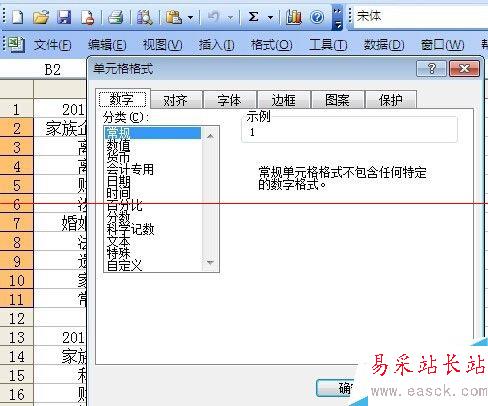Switch to the 边框 tab
This screenshot has height=406, width=488.
[283, 100]
